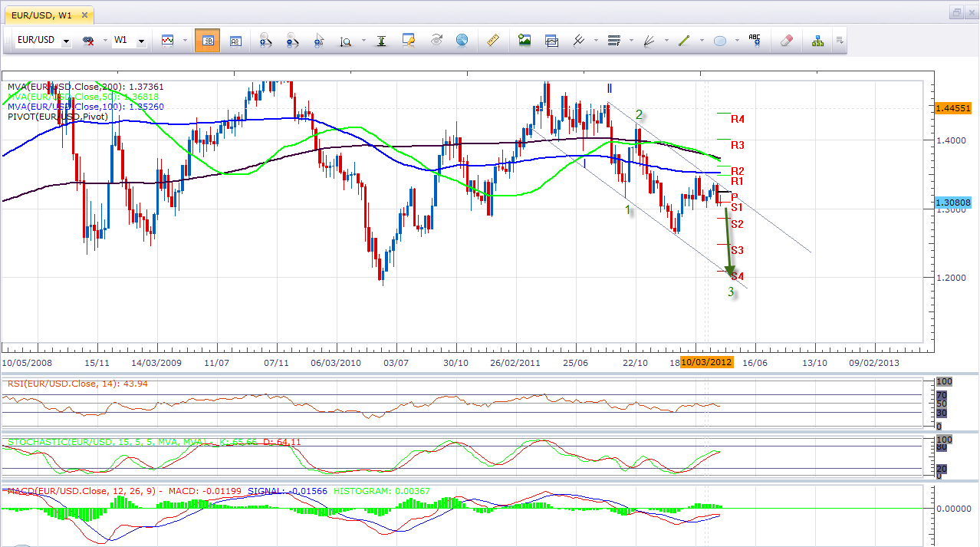This screenshot has width=980, height=547.
Task: Click the S2 pivot support label
Action: pos(738,224)
